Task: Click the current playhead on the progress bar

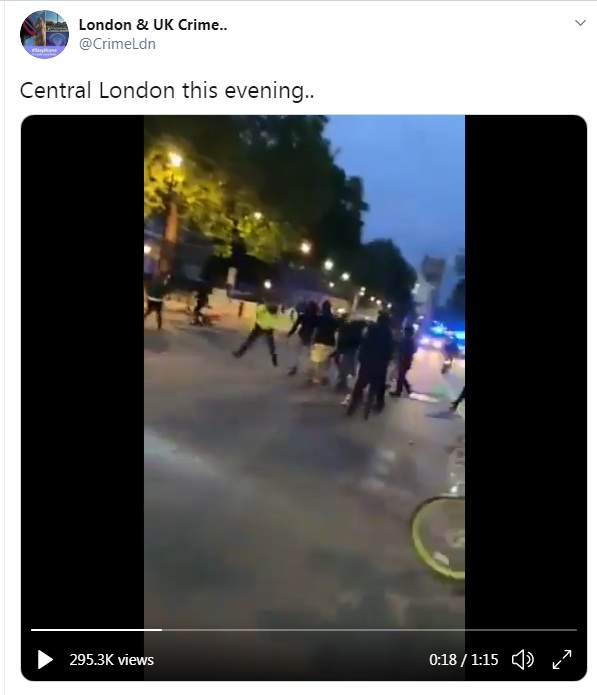Action: (x=162, y=629)
